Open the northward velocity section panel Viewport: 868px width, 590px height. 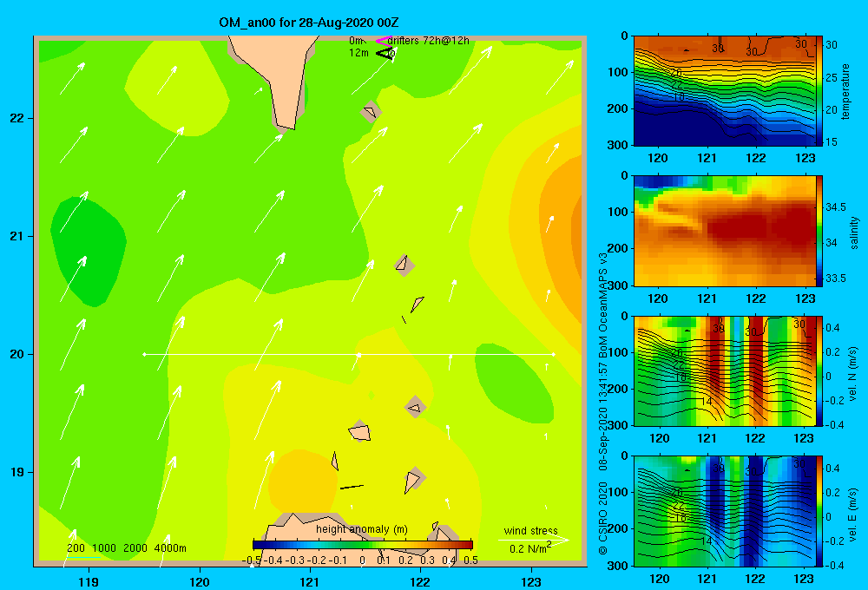coord(724,370)
